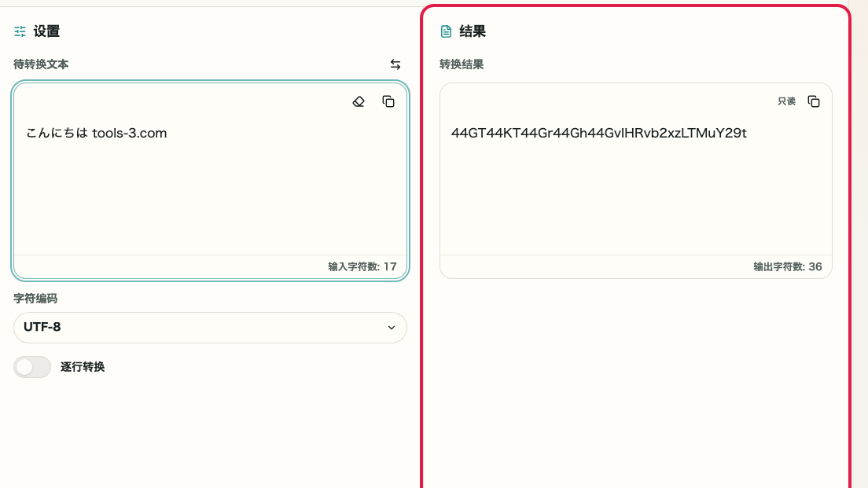Click the 待转换文本 label

41,64
